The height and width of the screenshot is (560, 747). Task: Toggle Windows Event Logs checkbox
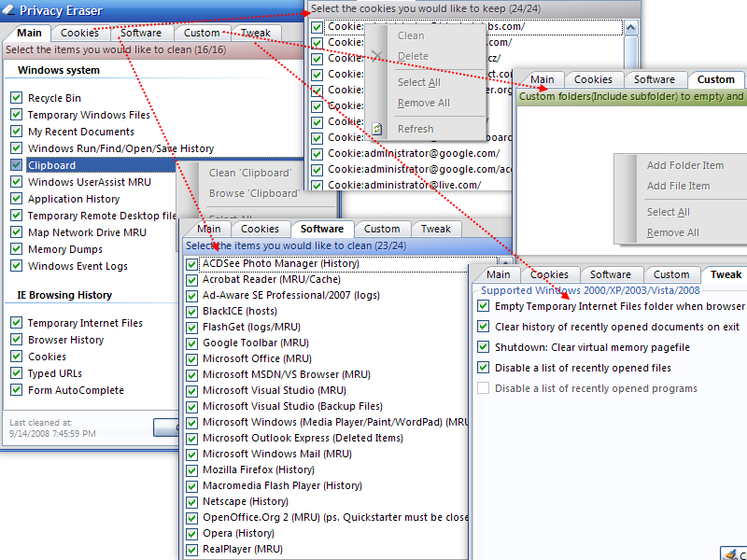[16, 265]
